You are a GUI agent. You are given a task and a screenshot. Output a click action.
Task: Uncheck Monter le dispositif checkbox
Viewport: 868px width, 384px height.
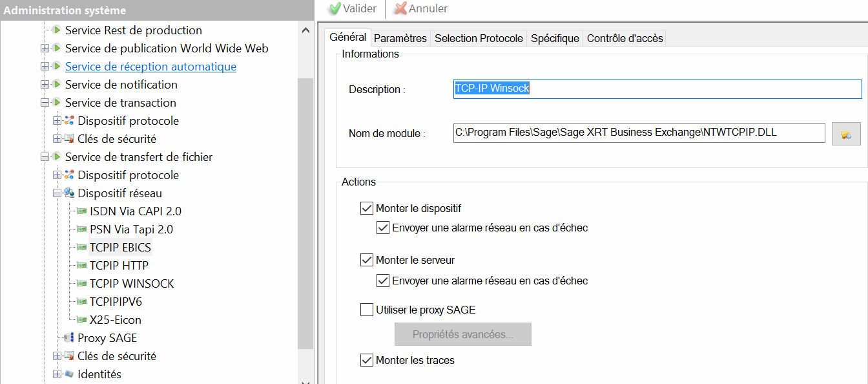click(367, 209)
